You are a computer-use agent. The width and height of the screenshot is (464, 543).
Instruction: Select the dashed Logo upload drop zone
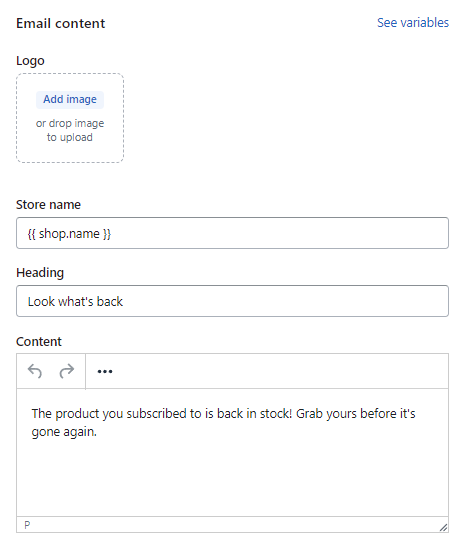pyautogui.click(x=70, y=118)
